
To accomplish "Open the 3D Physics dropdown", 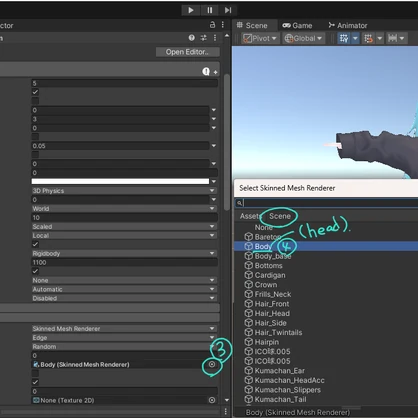I will coord(124,191).
